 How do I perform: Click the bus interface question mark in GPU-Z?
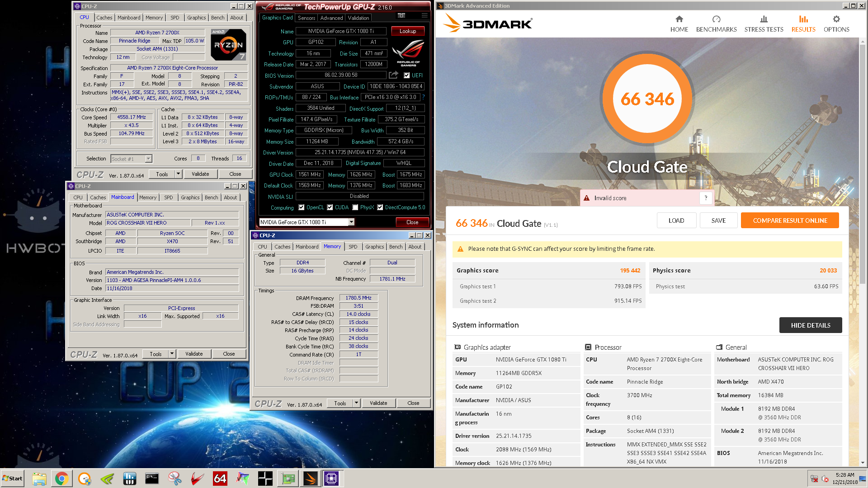pos(424,97)
